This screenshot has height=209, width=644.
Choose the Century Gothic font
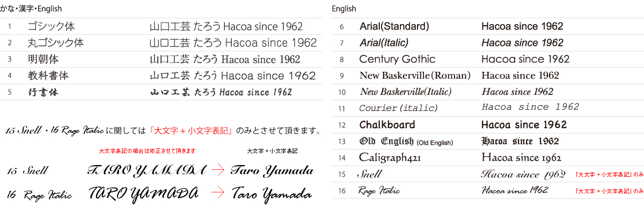coord(397,59)
